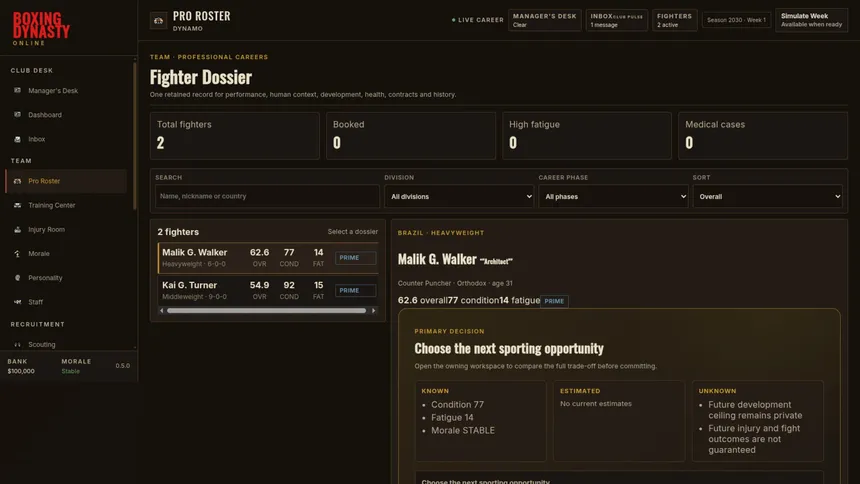The image size is (860, 484).
Task: Click the 'Morale STABLE' known item
Action: [462, 431]
